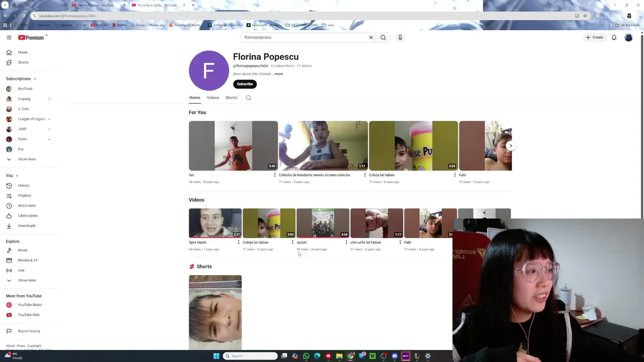Open 'Coleța lui fabian' title in Videos row
The image size is (644, 362).
[256, 242]
